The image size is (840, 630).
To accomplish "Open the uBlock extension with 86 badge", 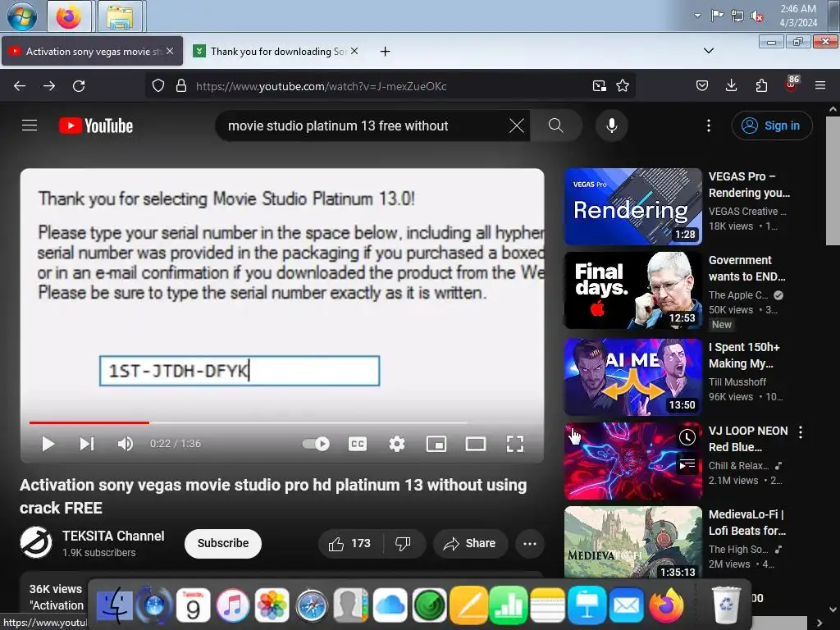I will [792, 84].
